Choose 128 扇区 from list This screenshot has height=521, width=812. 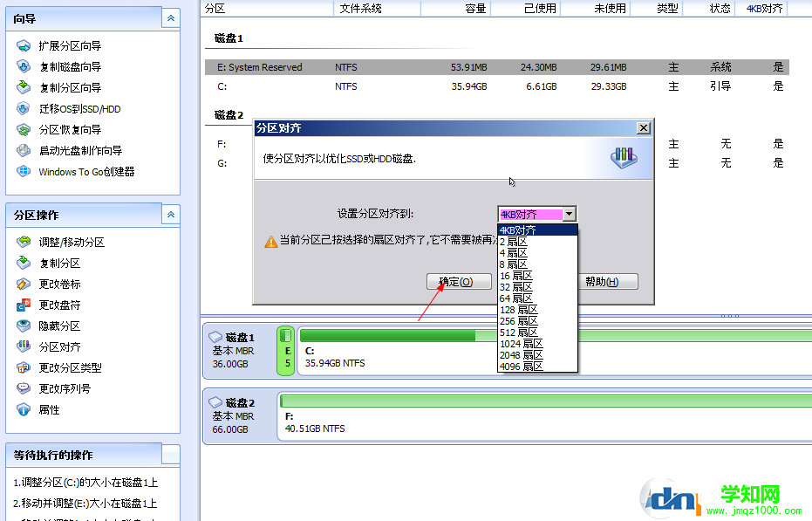[x=537, y=310]
